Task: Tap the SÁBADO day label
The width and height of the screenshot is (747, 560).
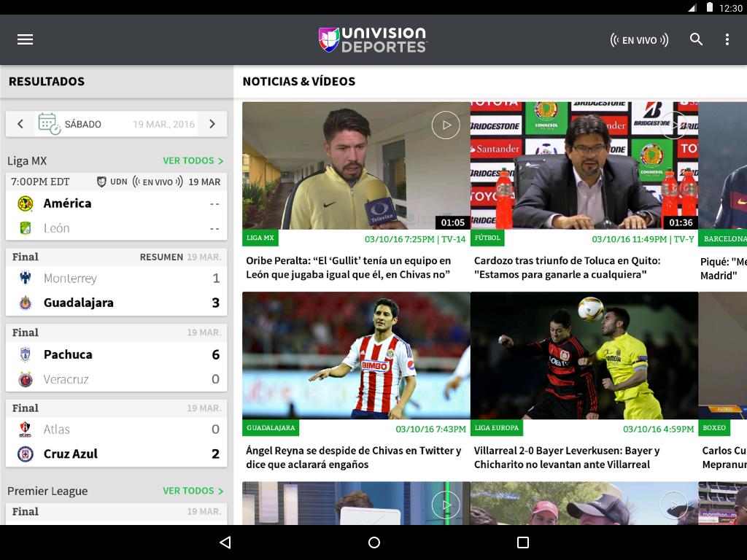Action: 83,124
